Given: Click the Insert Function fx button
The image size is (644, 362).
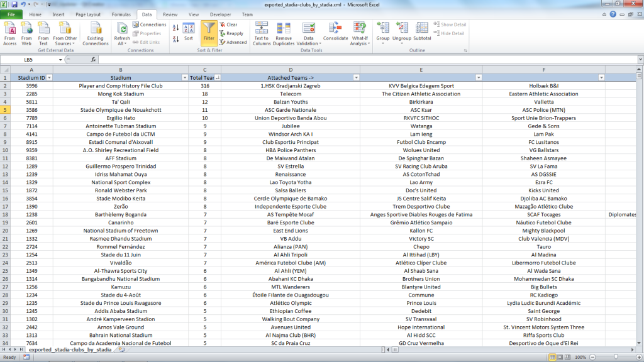Looking at the screenshot, I should [93, 60].
